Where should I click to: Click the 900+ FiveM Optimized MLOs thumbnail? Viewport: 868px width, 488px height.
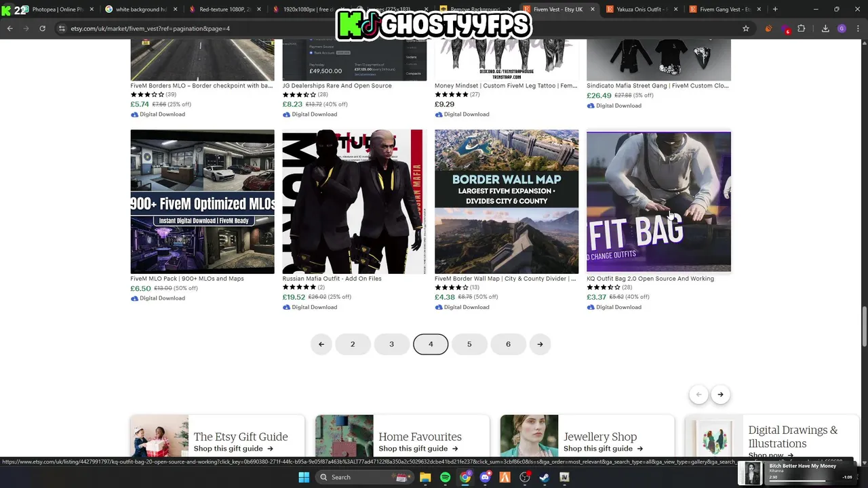tap(202, 201)
